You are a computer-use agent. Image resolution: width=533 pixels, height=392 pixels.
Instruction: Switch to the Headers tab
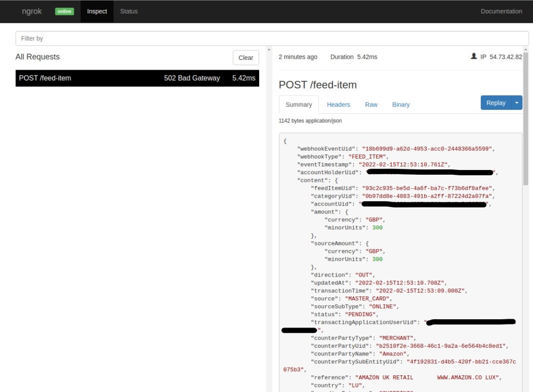point(338,104)
